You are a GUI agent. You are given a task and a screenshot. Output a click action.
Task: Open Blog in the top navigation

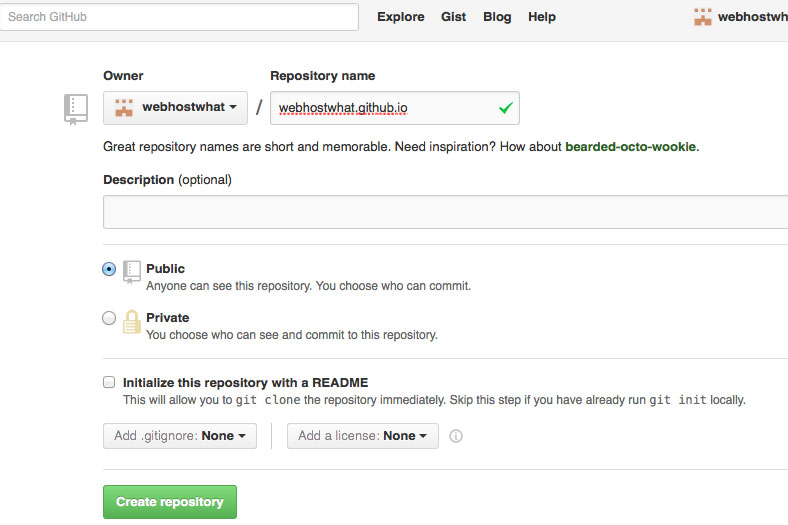(497, 17)
